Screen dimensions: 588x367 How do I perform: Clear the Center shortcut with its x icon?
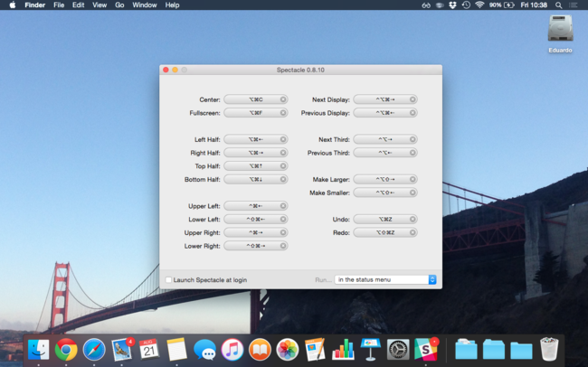[283, 99]
